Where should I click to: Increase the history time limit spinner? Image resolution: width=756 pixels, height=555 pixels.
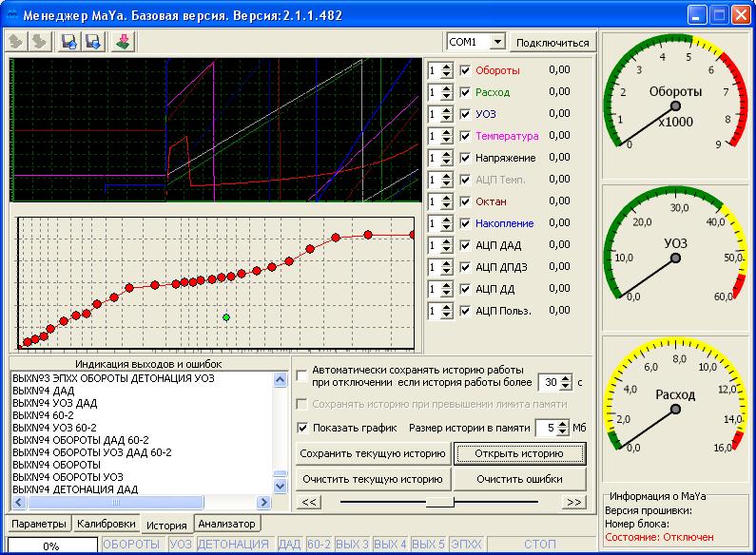[566, 377]
